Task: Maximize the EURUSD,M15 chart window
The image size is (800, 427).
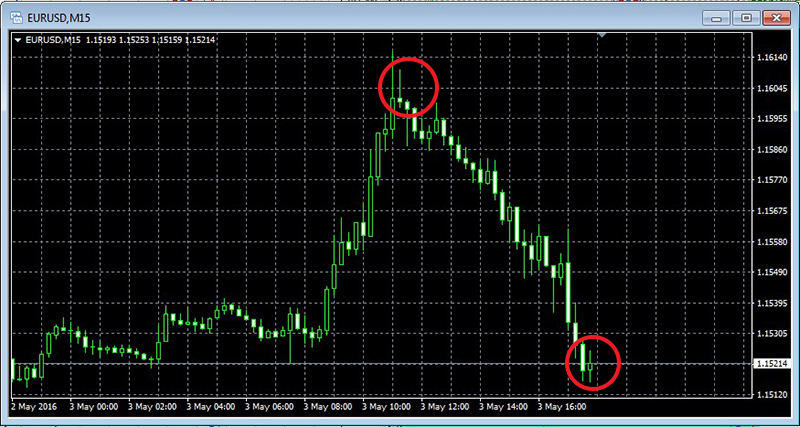Action: click(746, 18)
